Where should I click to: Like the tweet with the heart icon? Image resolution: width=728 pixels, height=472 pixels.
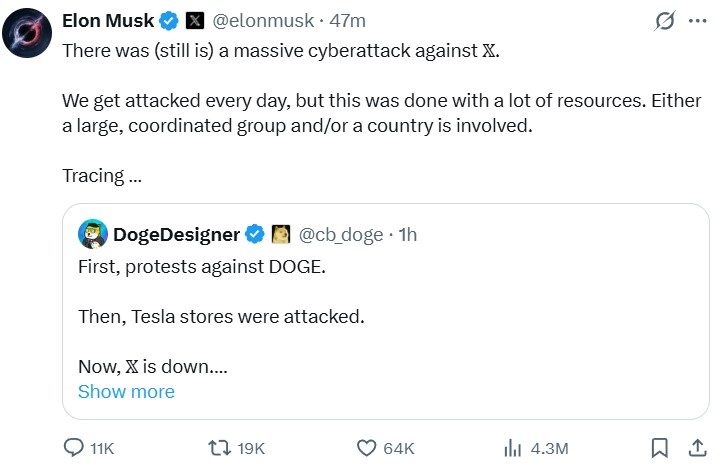click(x=367, y=447)
